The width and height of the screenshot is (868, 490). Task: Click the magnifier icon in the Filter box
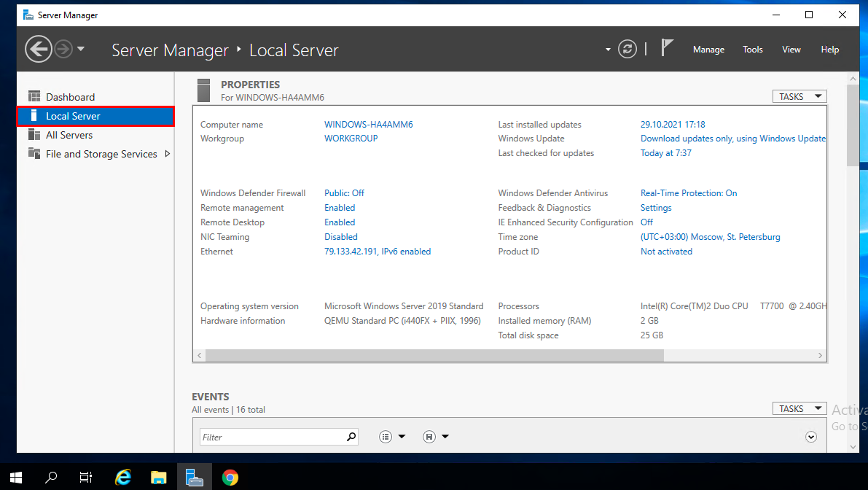tap(351, 437)
